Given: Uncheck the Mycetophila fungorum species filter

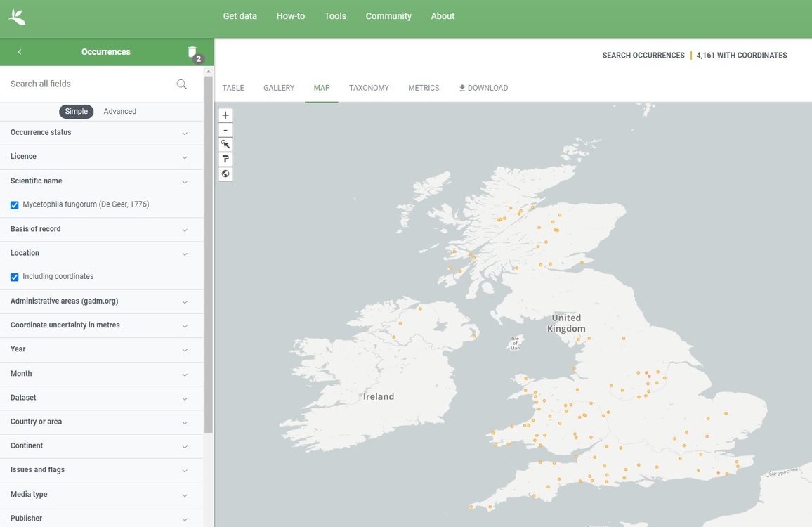Looking at the screenshot, I should (14, 204).
